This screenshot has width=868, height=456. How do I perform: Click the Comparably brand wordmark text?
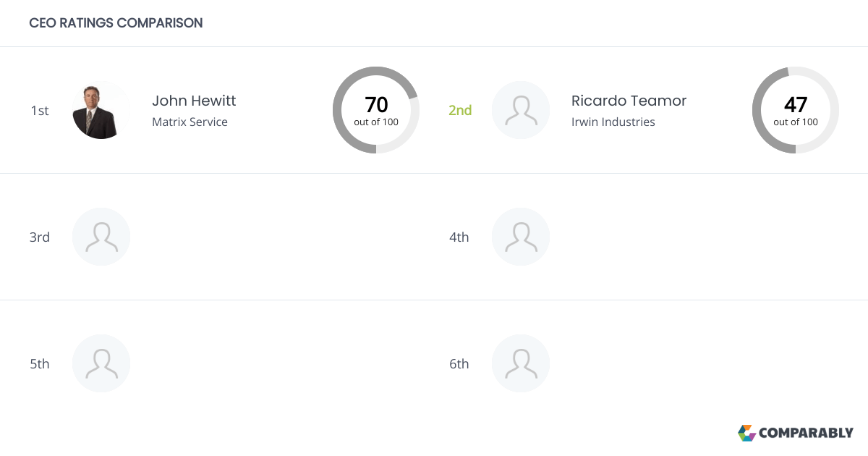806,434
